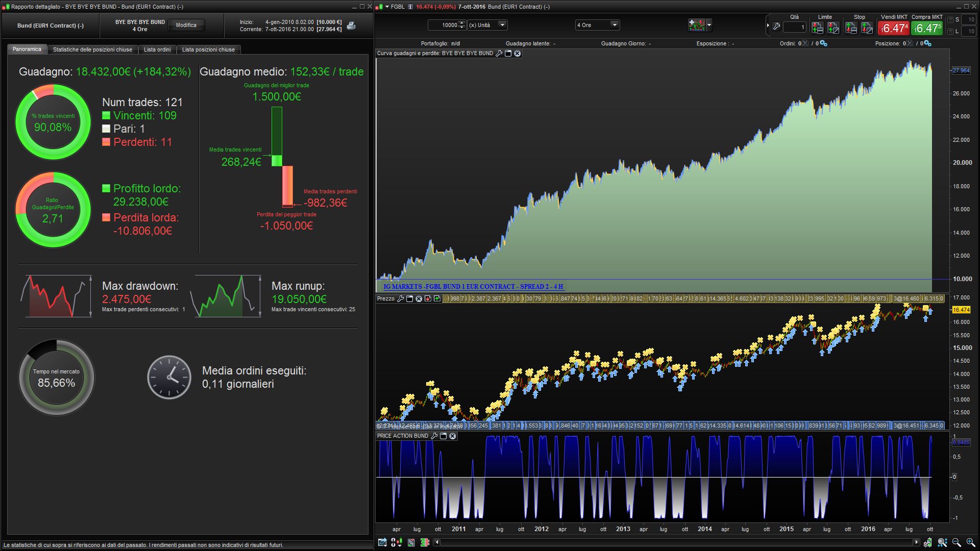Screen dimensions: 980x551
Task: Open the 4 Ore timeframe dropdown
Action: (x=615, y=25)
